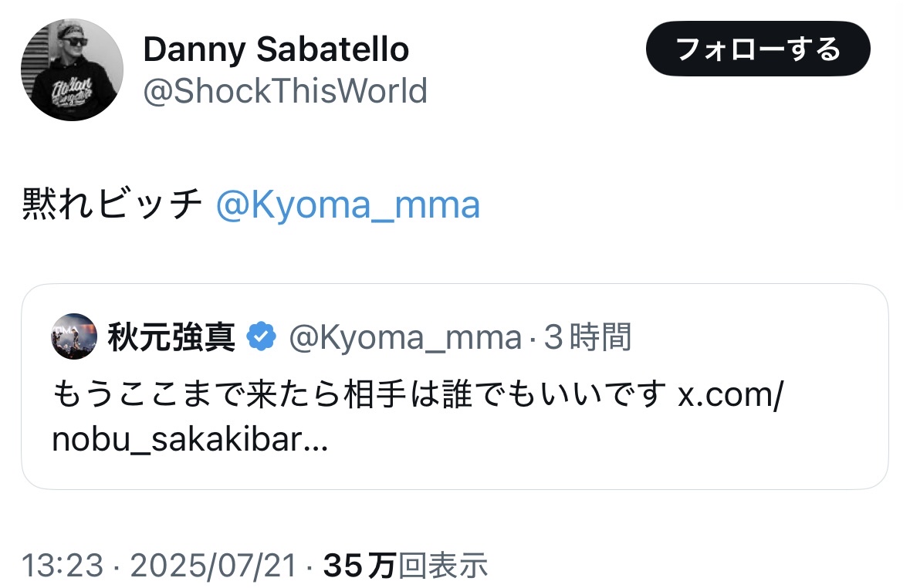Click the quoted text もうここまで来たら相手は誰でもいいです
Image resolution: width=910 pixels, height=588 pixels.
click(x=359, y=397)
